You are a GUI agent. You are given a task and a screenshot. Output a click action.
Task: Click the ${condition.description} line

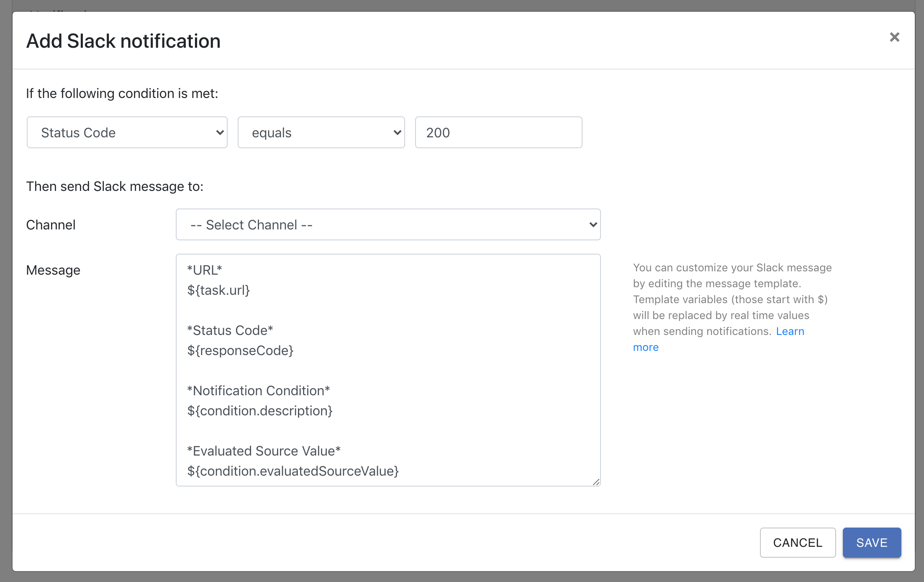[259, 411]
